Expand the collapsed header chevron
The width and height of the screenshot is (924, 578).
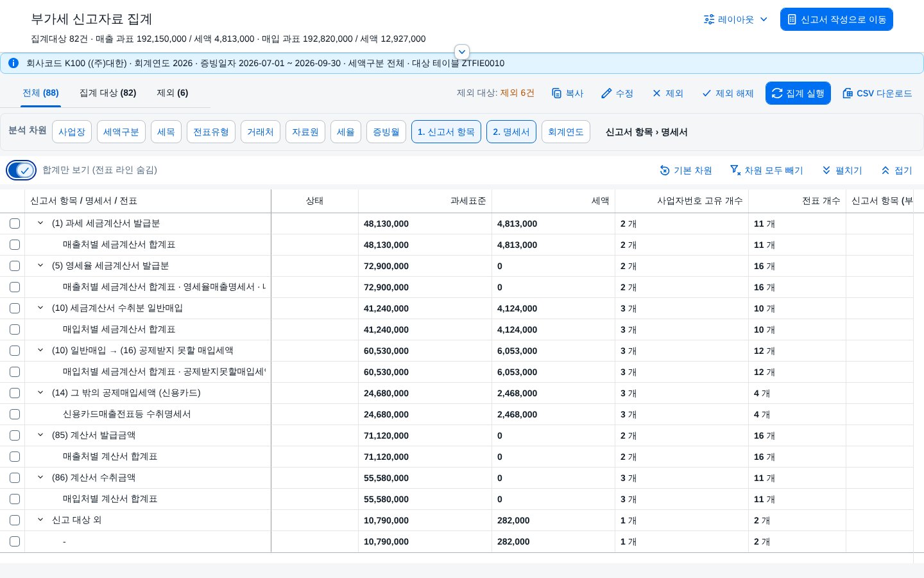point(462,52)
